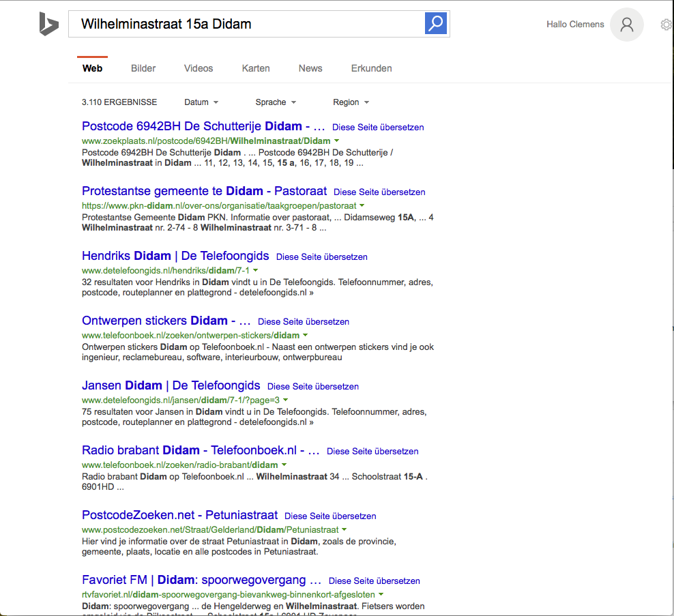The width and height of the screenshot is (674, 616).
Task: Open Favoriet FM | Didam: spoorwegovergang result
Action: tap(202, 580)
